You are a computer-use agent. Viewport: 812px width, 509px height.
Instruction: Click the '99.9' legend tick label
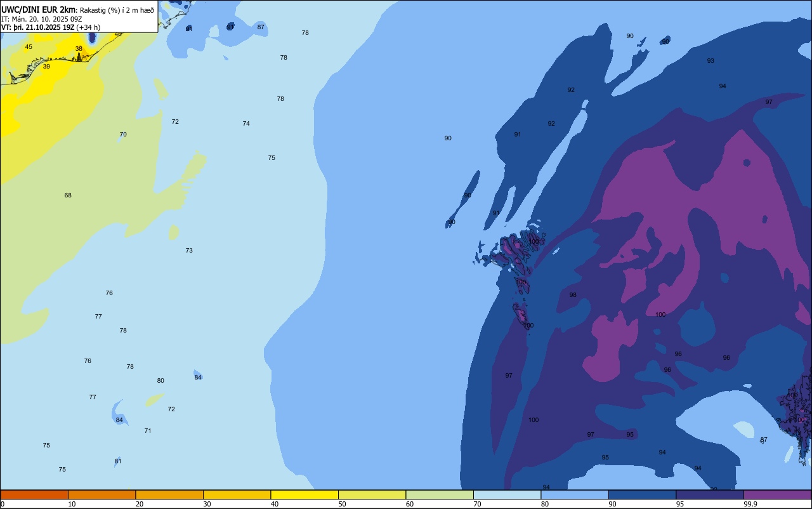[x=751, y=504]
